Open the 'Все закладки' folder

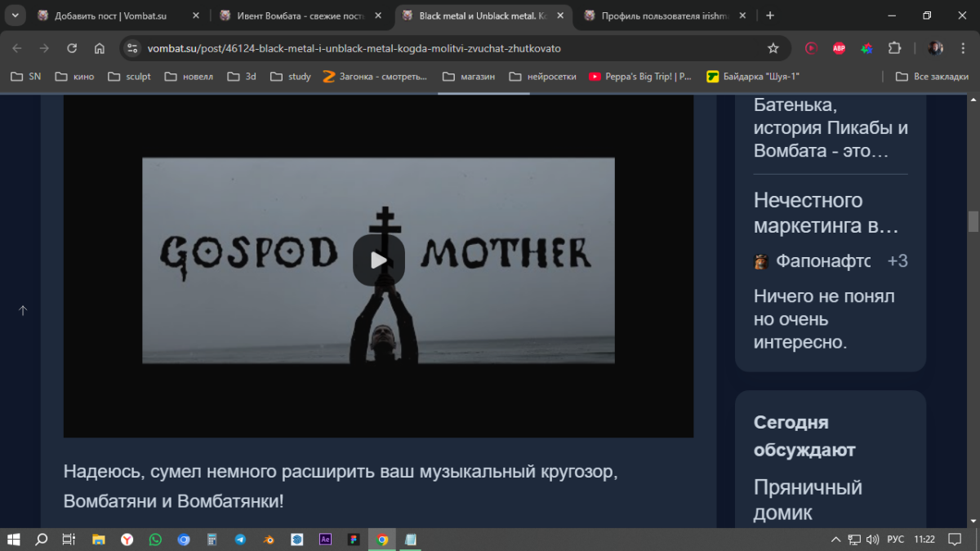point(932,77)
